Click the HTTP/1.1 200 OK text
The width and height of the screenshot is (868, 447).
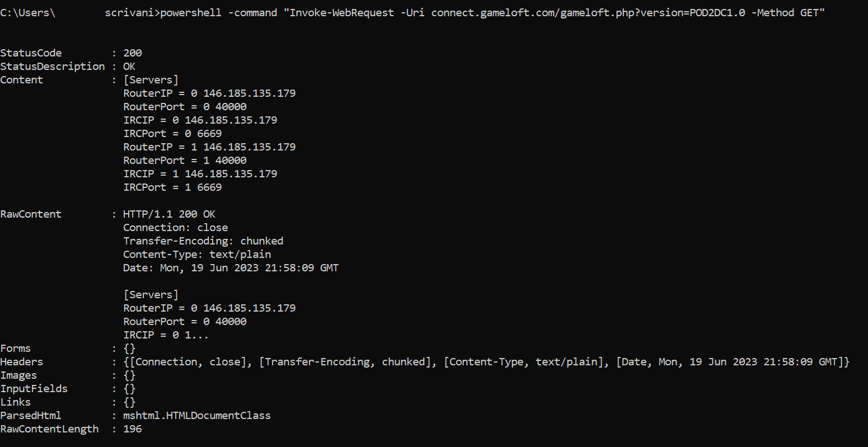coord(169,214)
